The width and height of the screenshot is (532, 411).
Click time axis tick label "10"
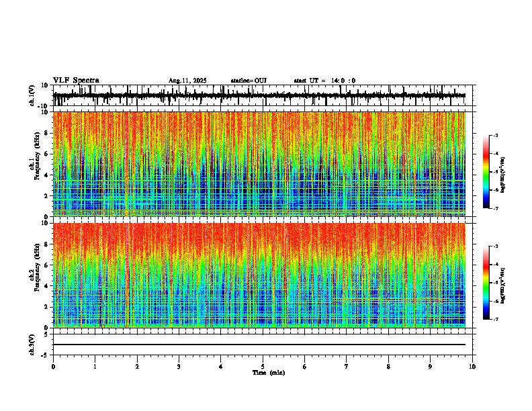(x=472, y=367)
